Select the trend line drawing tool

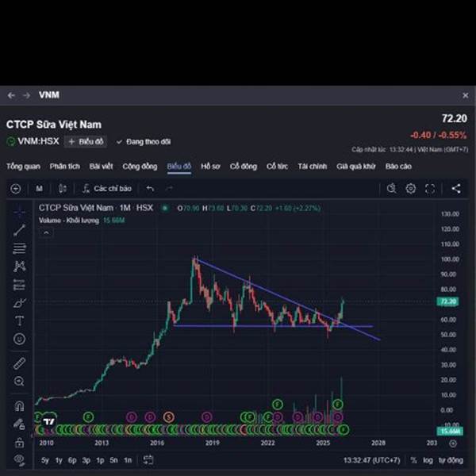coord(20,230)
